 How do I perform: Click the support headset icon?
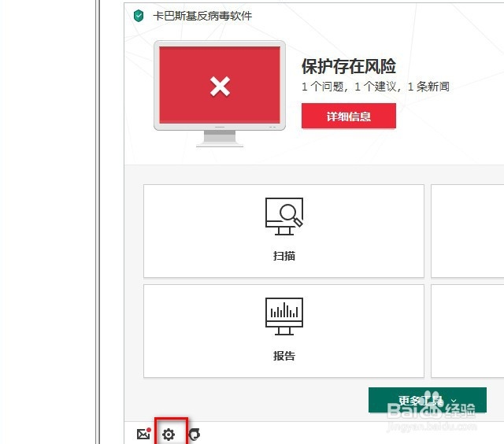pos(195,434)
